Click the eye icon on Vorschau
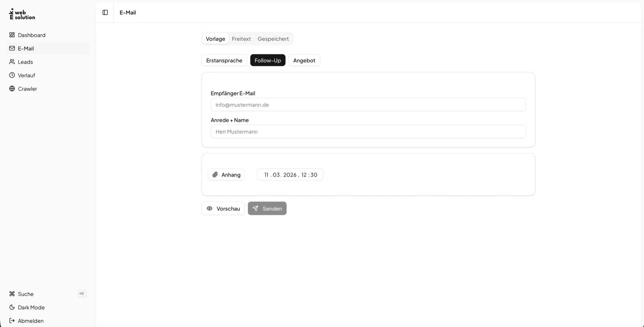 click(x=209, y=209)
